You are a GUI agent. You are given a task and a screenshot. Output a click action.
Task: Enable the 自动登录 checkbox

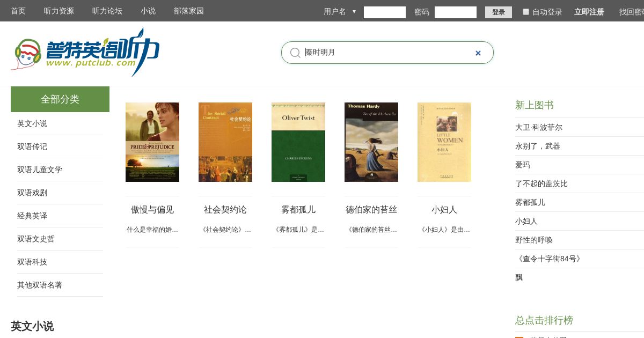click(526, 12)
